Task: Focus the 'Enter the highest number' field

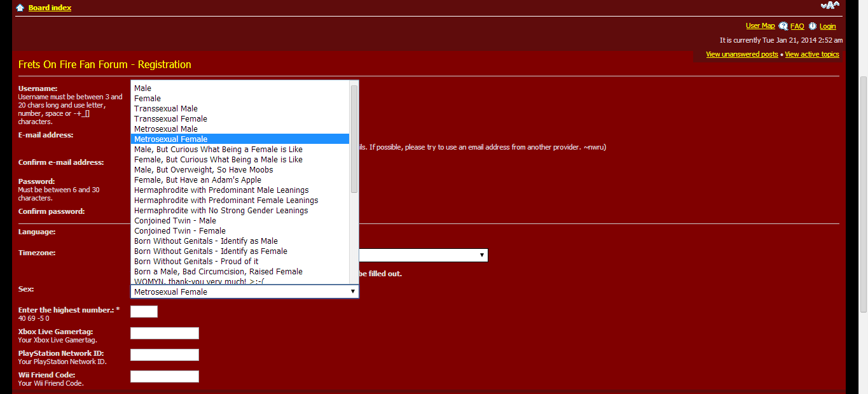Action: click(144, 311)
